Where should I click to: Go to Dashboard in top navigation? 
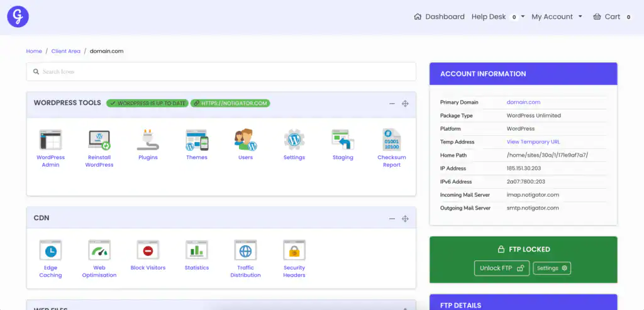pos(439,17)
